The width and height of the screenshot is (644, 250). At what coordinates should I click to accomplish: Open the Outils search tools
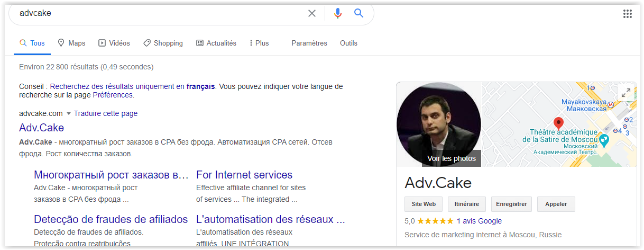(348, 43)
